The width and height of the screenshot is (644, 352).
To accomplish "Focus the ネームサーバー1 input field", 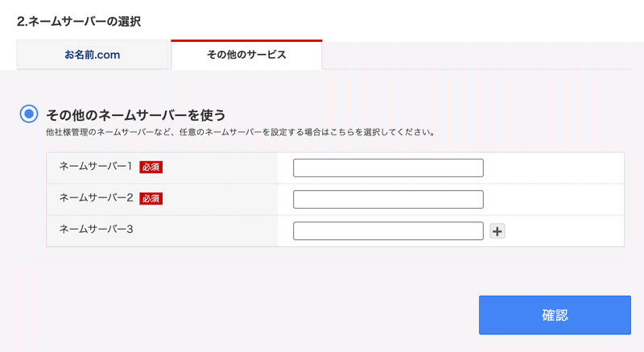I will pos(388,168).
